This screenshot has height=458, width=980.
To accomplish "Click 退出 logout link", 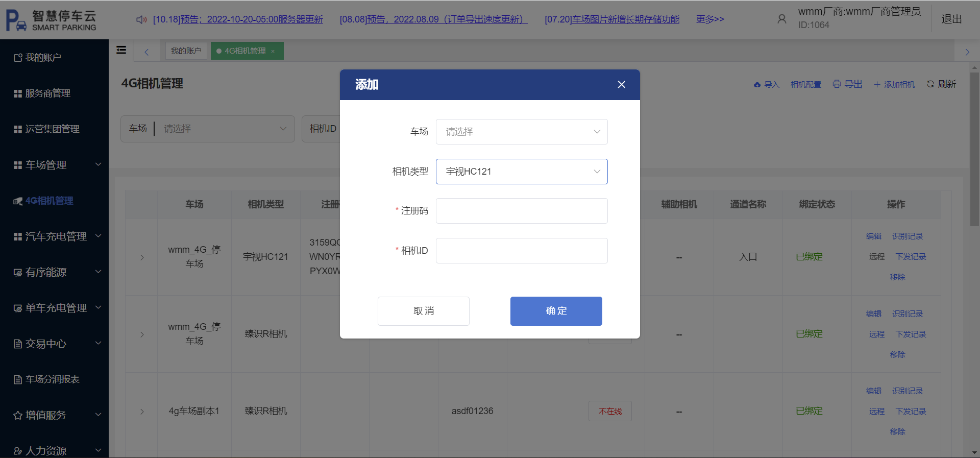I will (x=951, y=19).
